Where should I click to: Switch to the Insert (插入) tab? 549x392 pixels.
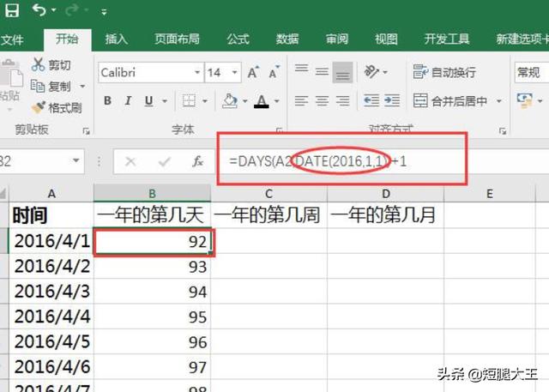click(116, 39)
